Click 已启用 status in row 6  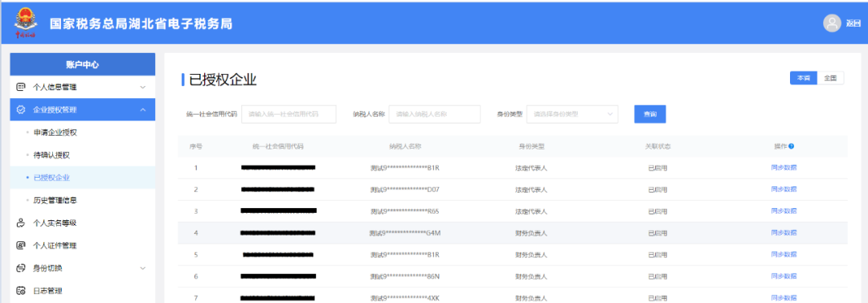(657, 276)
